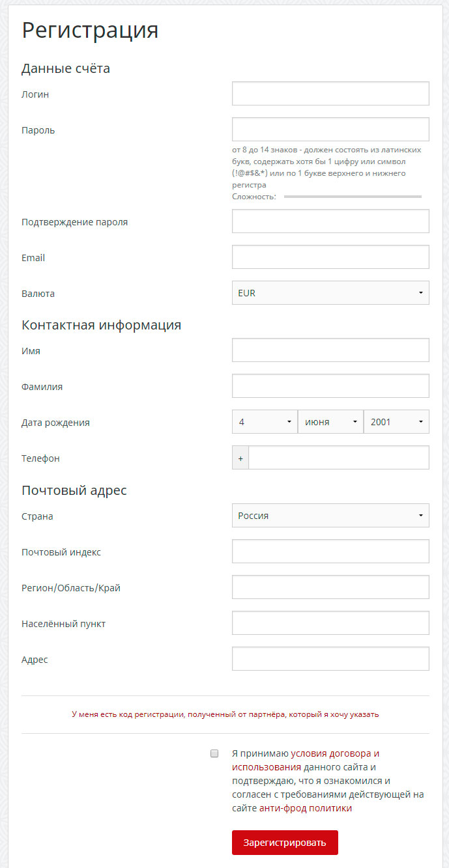Click the Подтверждение пароля field
449x868 pixels.
330,221
